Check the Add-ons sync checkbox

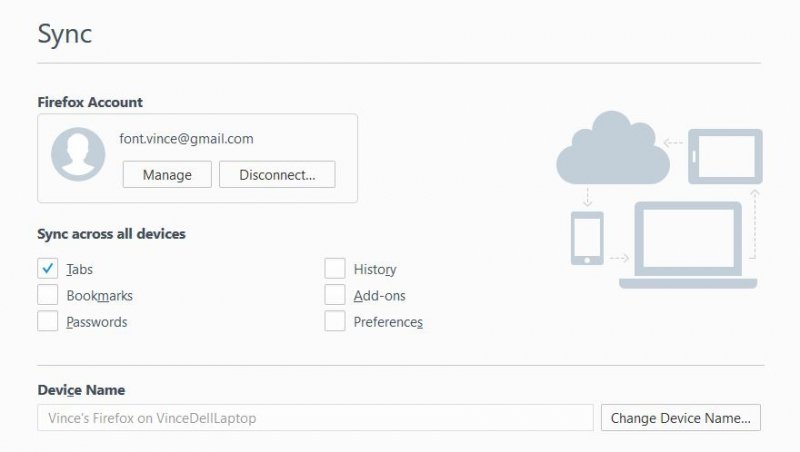(335, 295)
